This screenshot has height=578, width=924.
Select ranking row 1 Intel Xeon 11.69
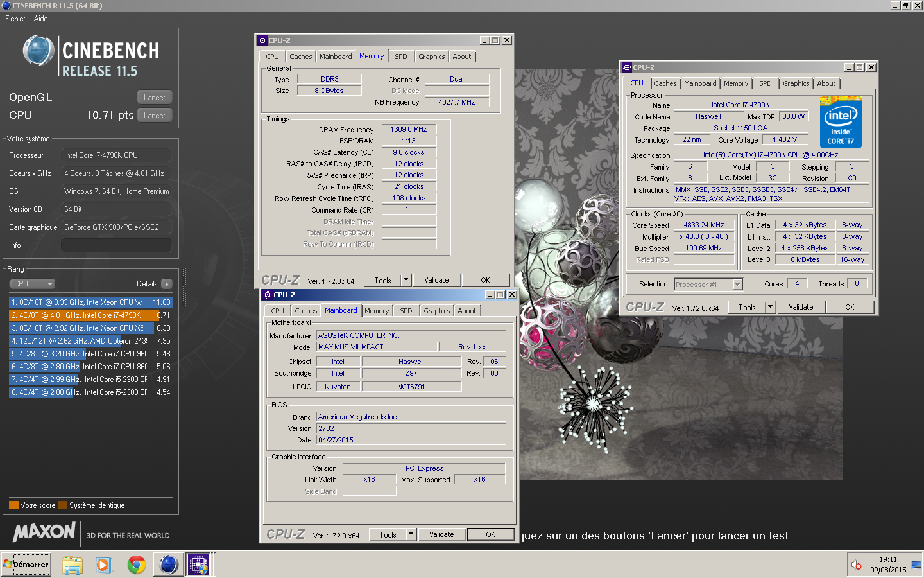click(x=91, y=302)
